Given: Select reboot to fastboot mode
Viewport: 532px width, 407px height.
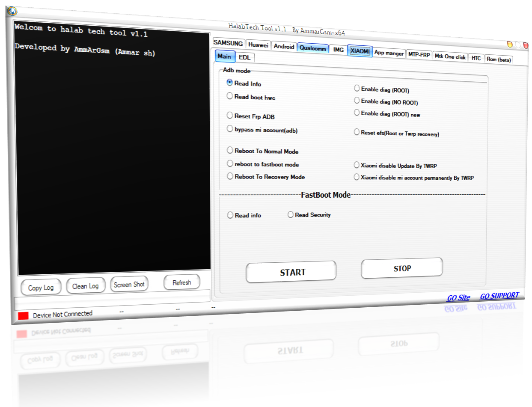Looking at the screenshot, I should [263, 164].
